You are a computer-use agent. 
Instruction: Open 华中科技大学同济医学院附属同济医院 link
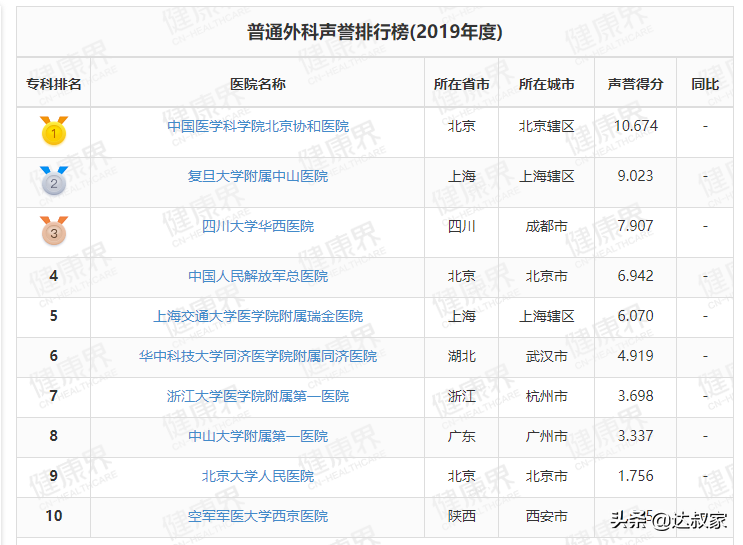coord(258,356)
